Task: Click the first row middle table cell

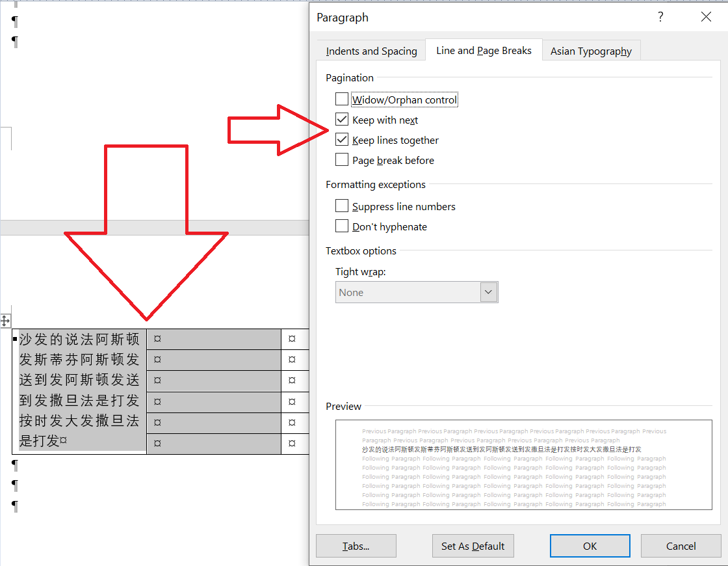Action: coord(213,339)
